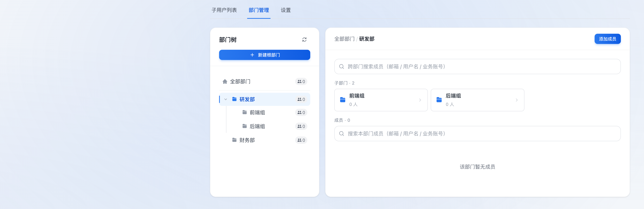Open 前端组 card via its chevron

pyautogui.click(x=420, y=100)
